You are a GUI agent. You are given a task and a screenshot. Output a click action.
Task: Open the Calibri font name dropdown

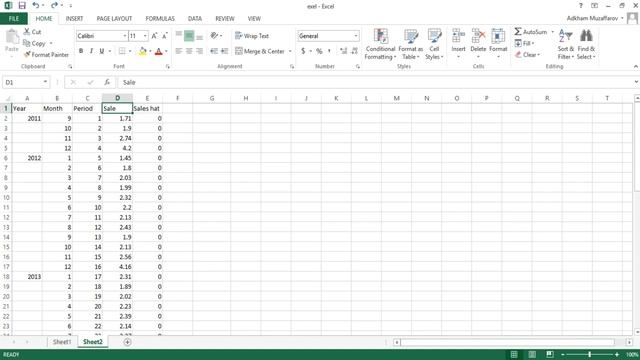coord(124,36)
